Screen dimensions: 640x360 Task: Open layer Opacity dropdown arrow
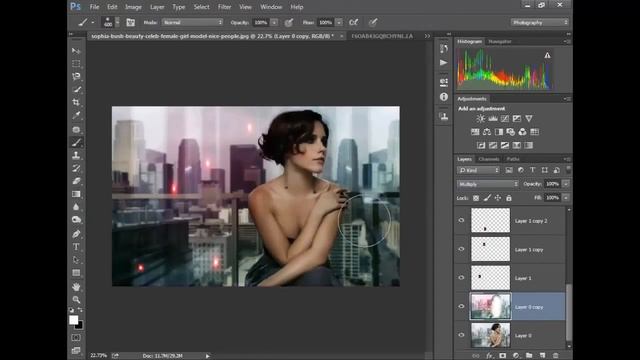coord(566,184)
